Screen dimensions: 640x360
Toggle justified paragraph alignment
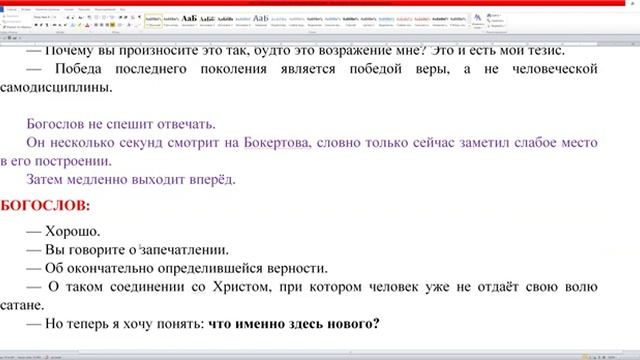(x=113, y=25)
